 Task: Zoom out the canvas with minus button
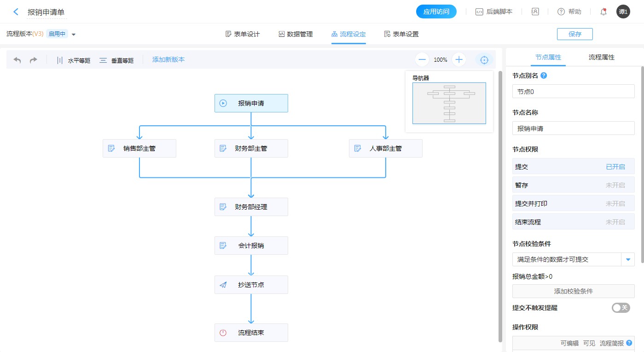[x=422, y=59]
